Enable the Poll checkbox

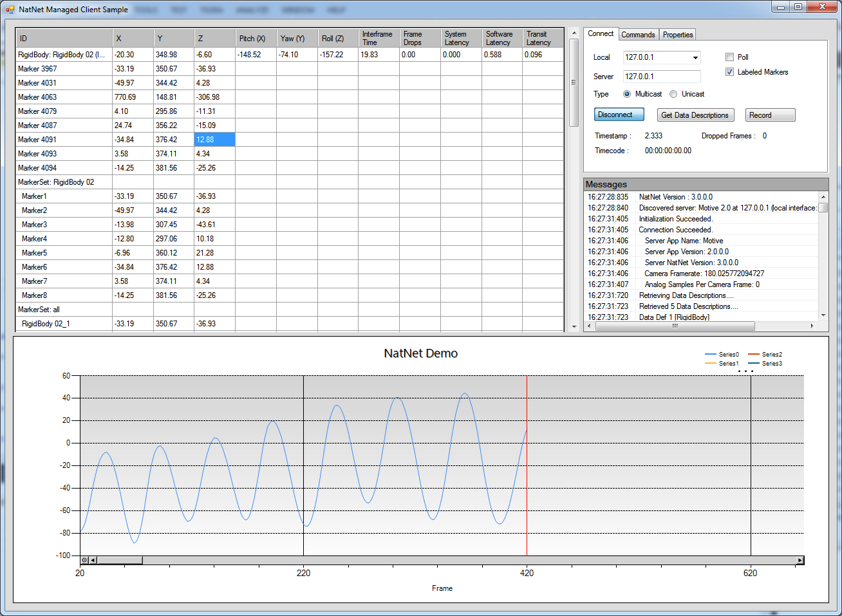click(729, 57)
